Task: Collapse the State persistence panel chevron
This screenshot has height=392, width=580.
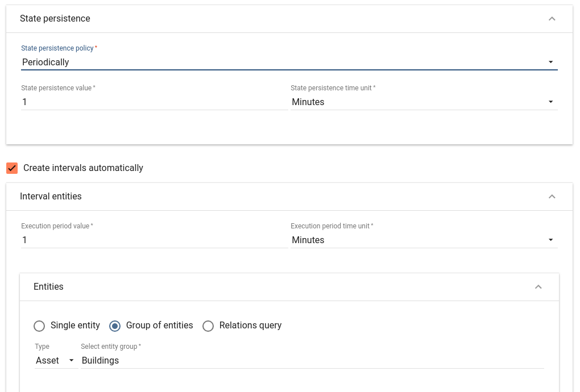Action: [x=551, y=19]
